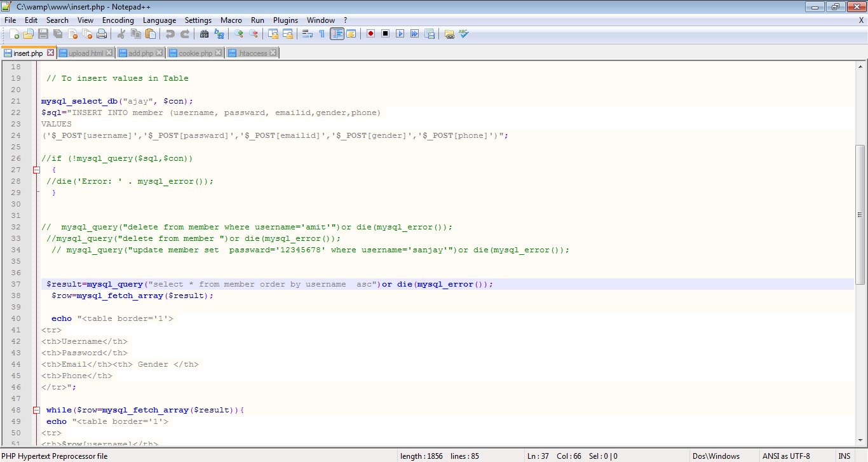This screenshot has width=868, height=462.
Task: Click the ABC spell check icon
Action: pos(464,34)
